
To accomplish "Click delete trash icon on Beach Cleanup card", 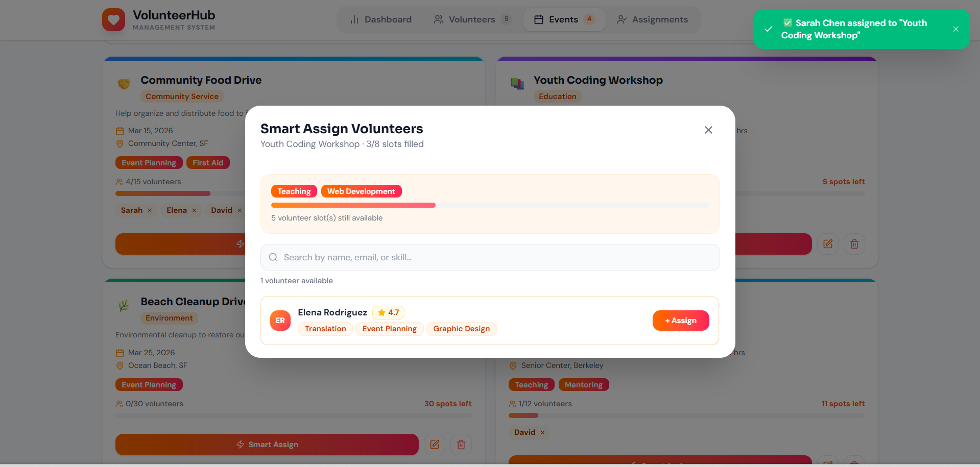I will (x=461, y=445).
